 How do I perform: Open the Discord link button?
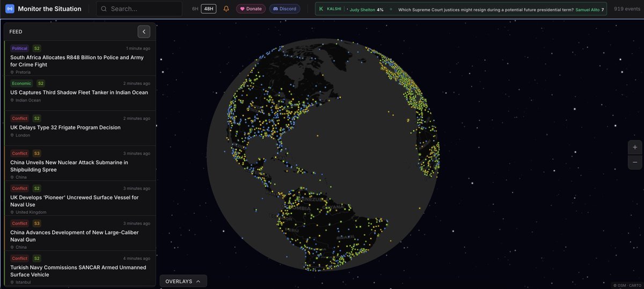[284, 9]
